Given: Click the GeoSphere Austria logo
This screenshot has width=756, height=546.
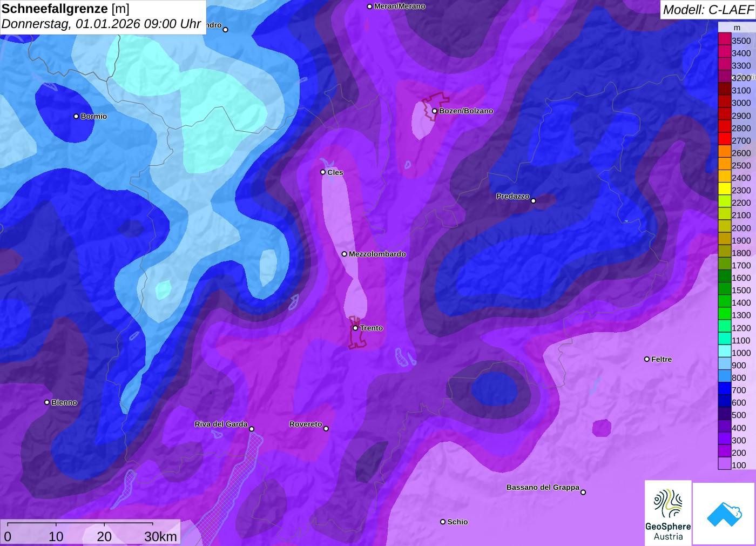Looking at the screenshot, I should coord(668,513).
